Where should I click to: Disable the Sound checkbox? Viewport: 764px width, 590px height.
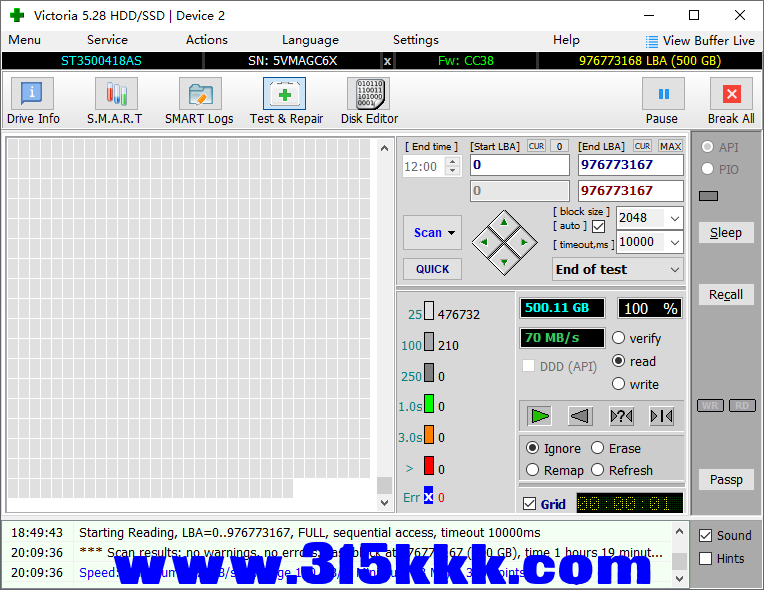706,536
